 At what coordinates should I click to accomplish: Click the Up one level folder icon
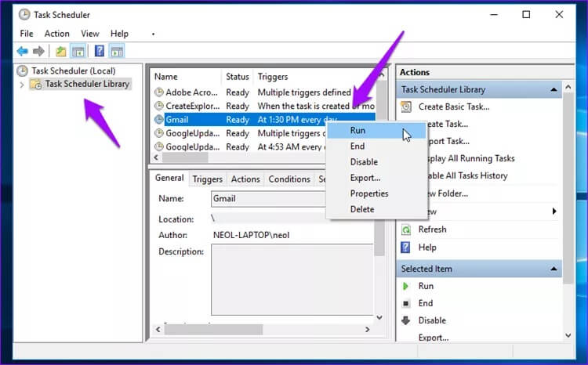[x=60, y=51]
